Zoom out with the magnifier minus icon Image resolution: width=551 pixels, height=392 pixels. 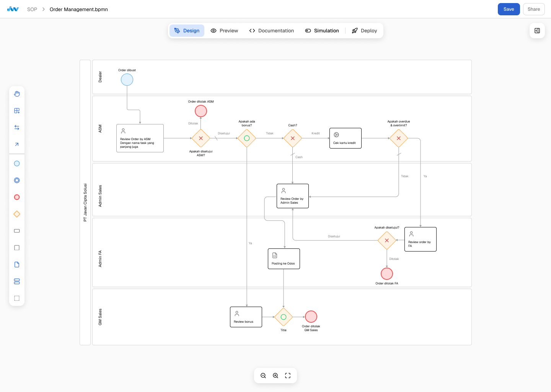(263, 376)
